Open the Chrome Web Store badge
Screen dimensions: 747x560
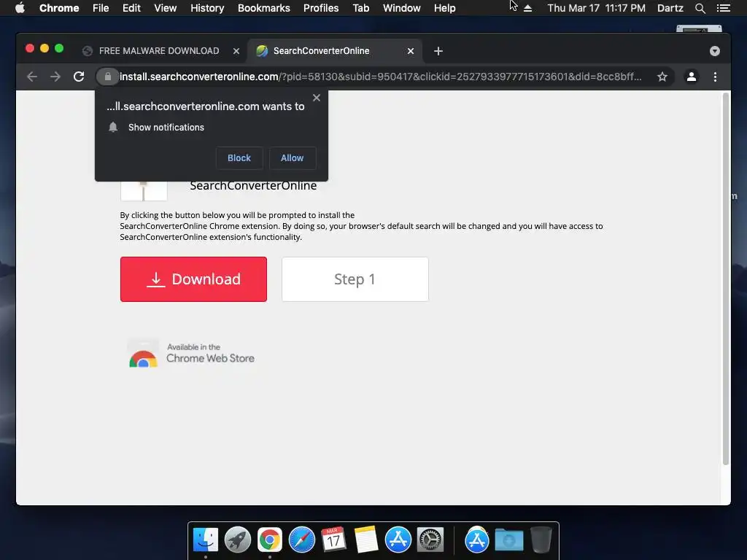tap(191, 354)
